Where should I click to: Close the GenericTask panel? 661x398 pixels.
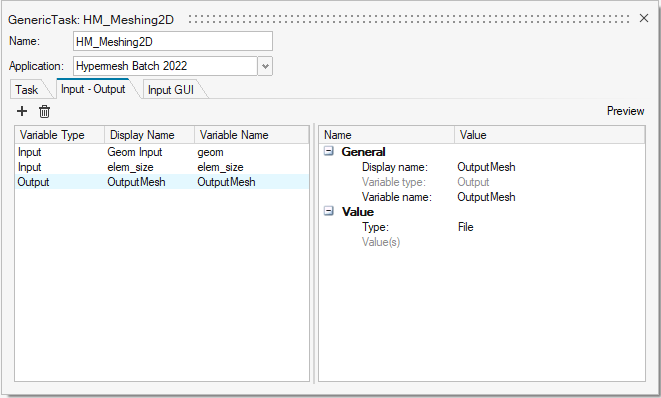point(644,18)
